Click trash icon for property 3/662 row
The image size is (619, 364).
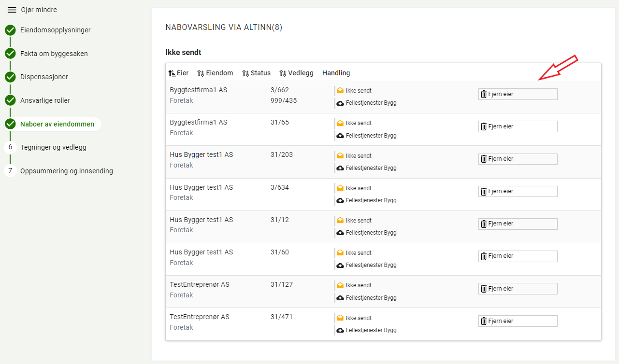483,94
